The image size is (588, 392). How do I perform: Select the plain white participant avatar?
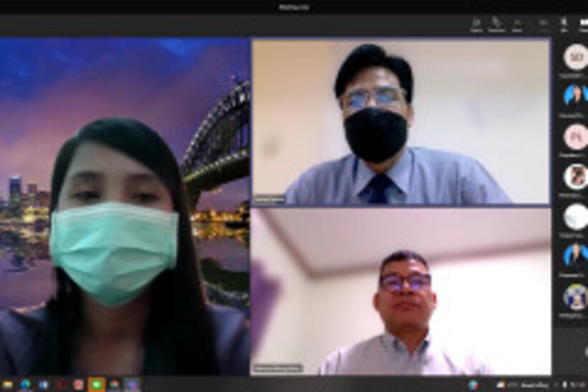point(576,216)
